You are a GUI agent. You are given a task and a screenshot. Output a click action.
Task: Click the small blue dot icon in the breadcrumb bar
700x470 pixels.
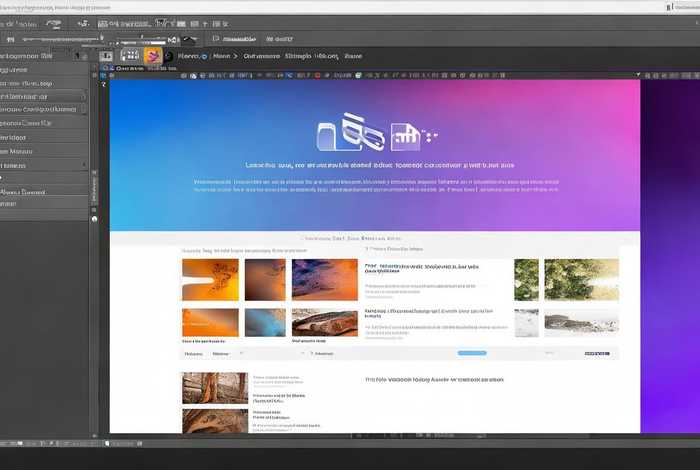click(205, 57)
